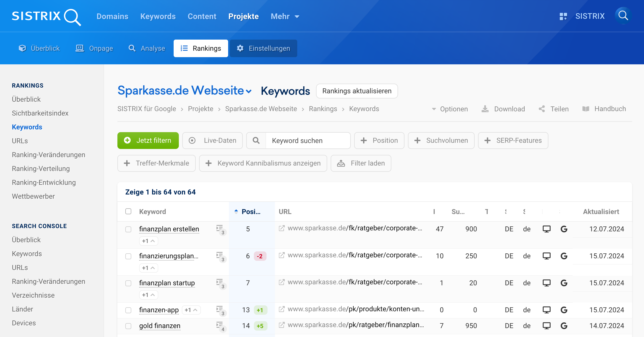Expand the +1 tag beside finanzen-app

coord(191,310)
